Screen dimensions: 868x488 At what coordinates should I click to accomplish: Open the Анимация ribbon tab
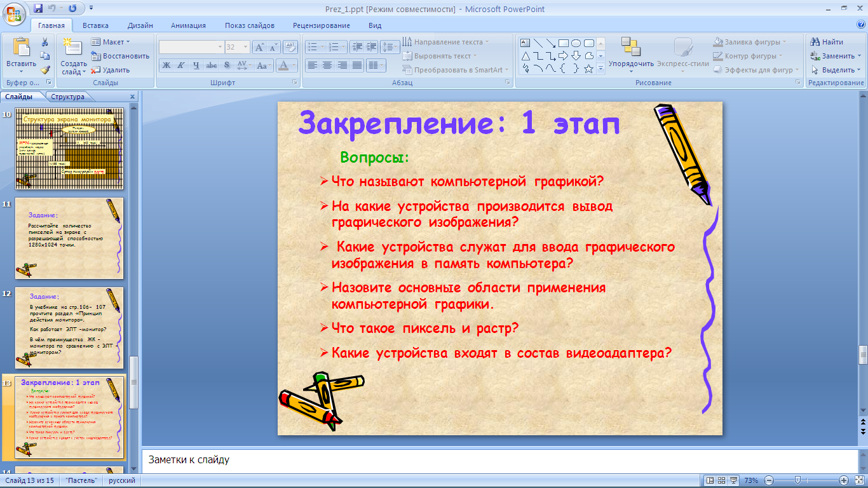tap(188, 25)
